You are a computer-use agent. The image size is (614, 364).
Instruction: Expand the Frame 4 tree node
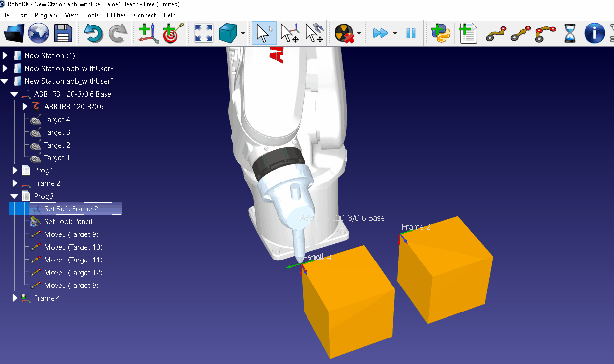tap(15, 298)
